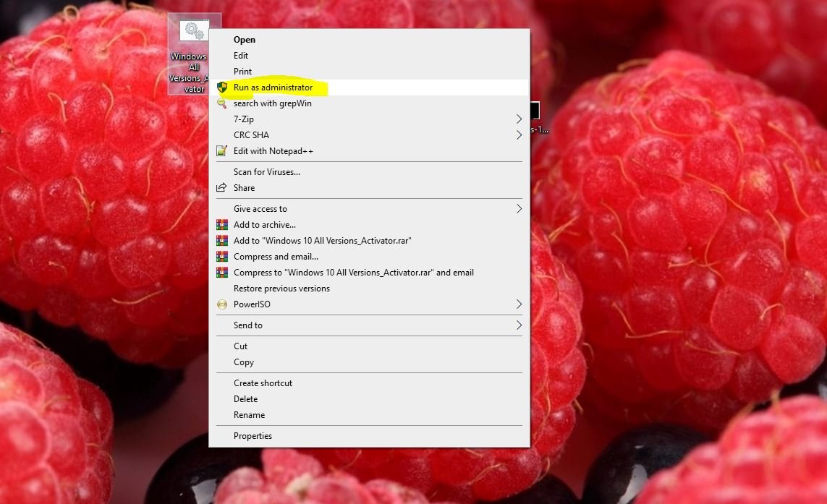Choose Print from the context menu
This screenshot has height=504, width=827.
pos(369,71)
